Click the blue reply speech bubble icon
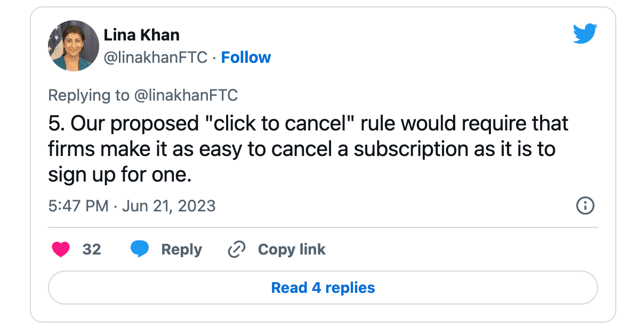 pos(140,249)
